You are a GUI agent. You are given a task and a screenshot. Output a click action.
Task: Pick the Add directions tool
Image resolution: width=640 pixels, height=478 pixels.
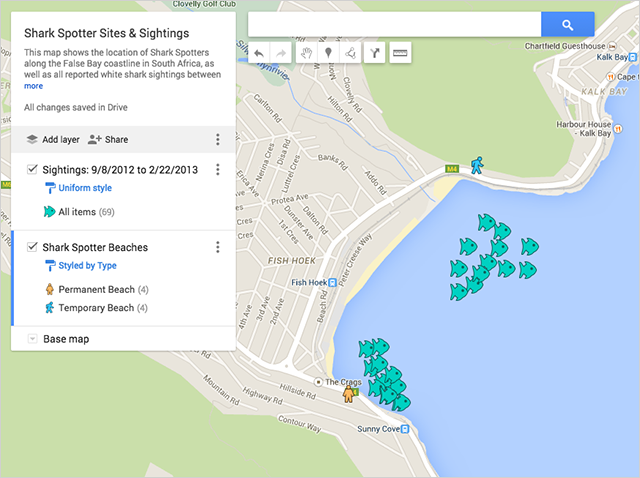coord(374,53)
